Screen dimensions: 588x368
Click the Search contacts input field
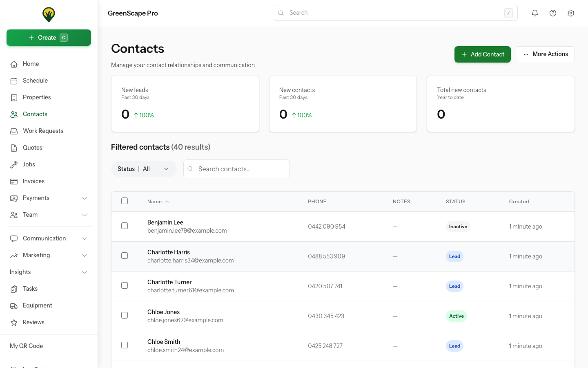[x=236, y=168]
